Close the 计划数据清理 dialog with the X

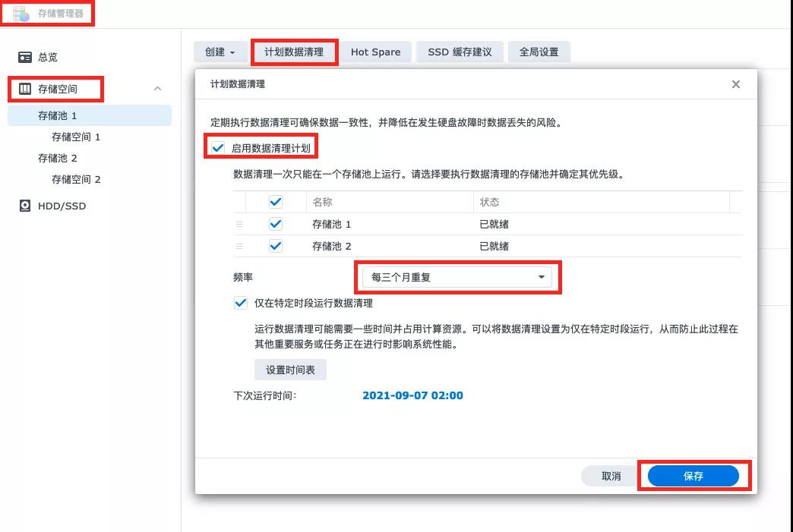point(735,84)
